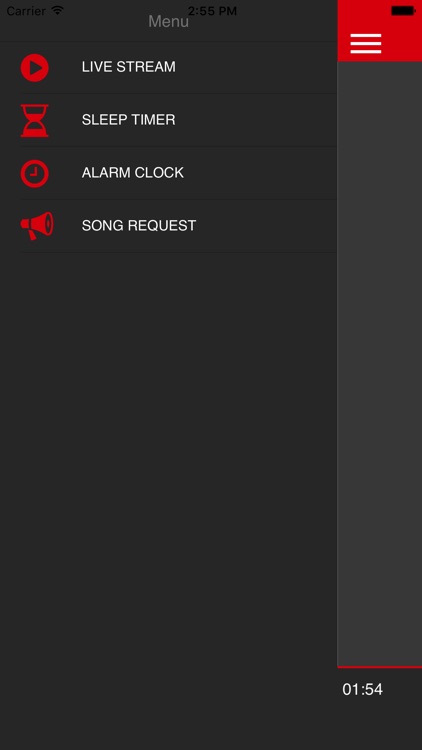
Task: Open the LIVE STREAM menu entry
Action: [x=178, y=67]
